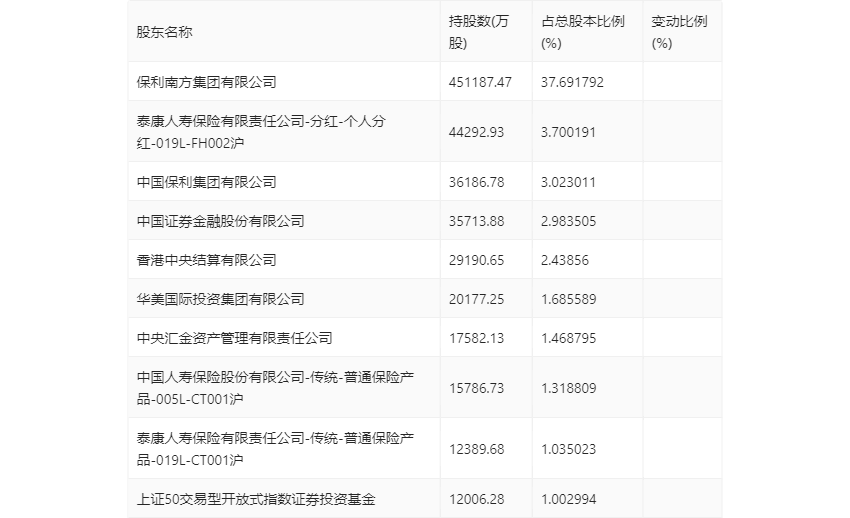The height and width of the screenshot is (518, 850).
Task: Select the value 12006.28
Action: 476,498
